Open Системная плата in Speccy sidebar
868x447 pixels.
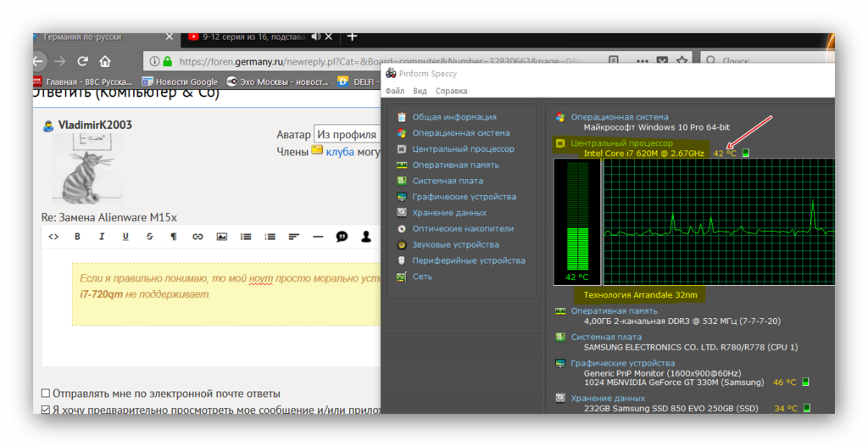click(x=448, y=181)
